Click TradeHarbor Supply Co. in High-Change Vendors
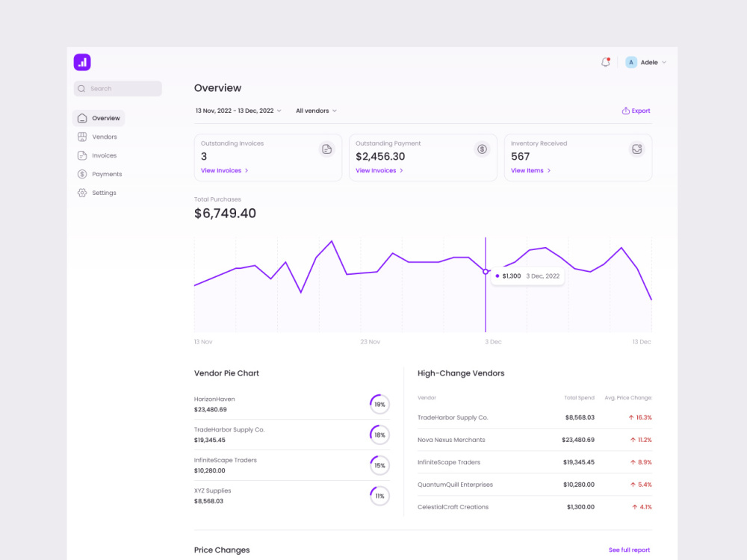This screenshot has width=747, height=560. 453,417
